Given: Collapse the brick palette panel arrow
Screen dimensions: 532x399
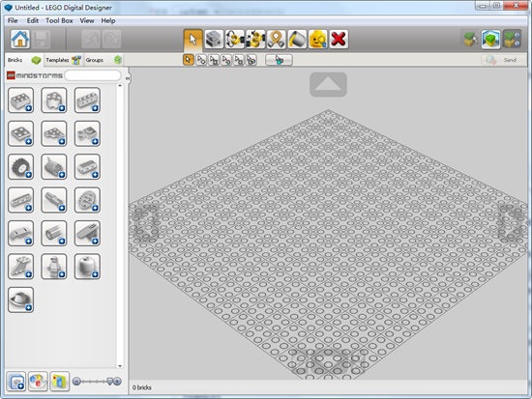Looking at the screenshot, I should click(128, 78).
